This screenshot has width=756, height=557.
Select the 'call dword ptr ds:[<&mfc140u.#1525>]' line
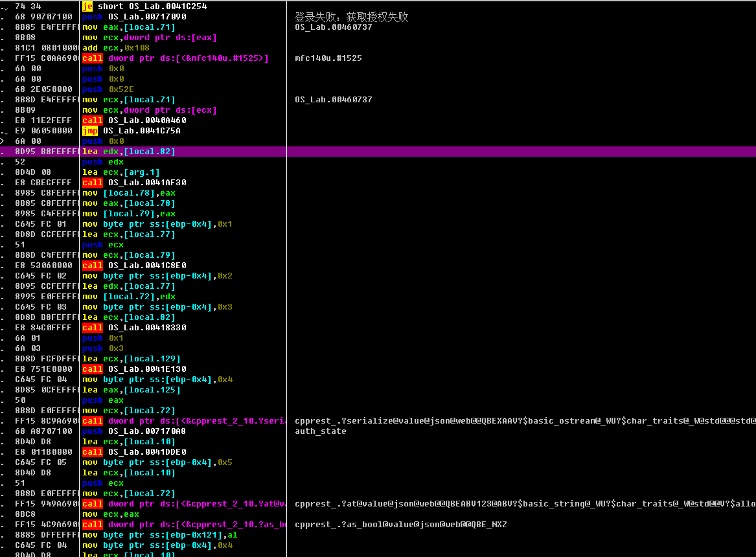click(x=176, y=58)
